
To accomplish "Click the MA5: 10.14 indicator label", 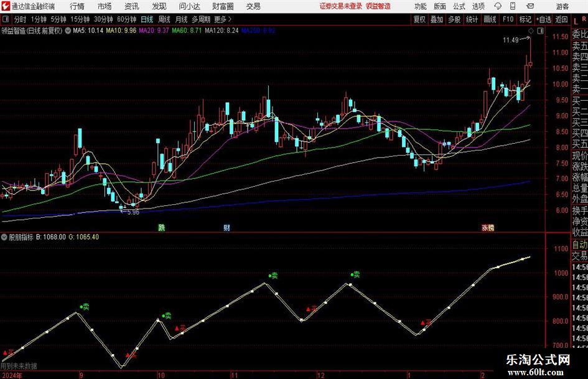I will (x=88, y=30).
